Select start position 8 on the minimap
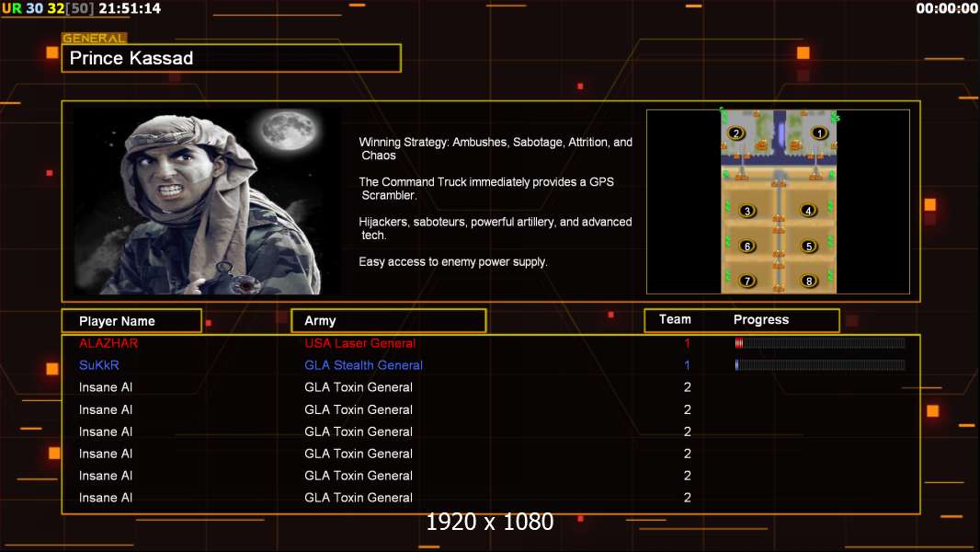 809,281
